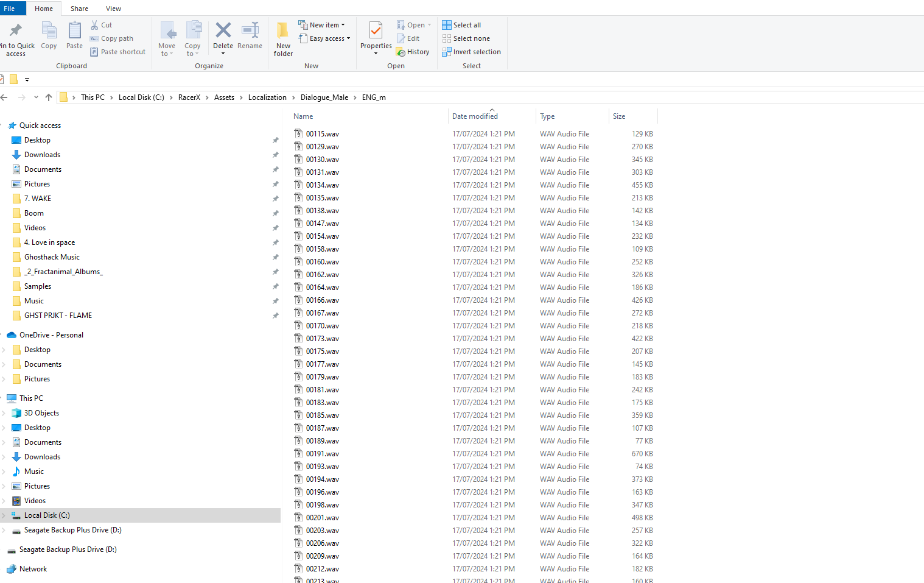Navigate to Localization in the address bar
This screenshot has width=924, height=583.
pos(267,97)
